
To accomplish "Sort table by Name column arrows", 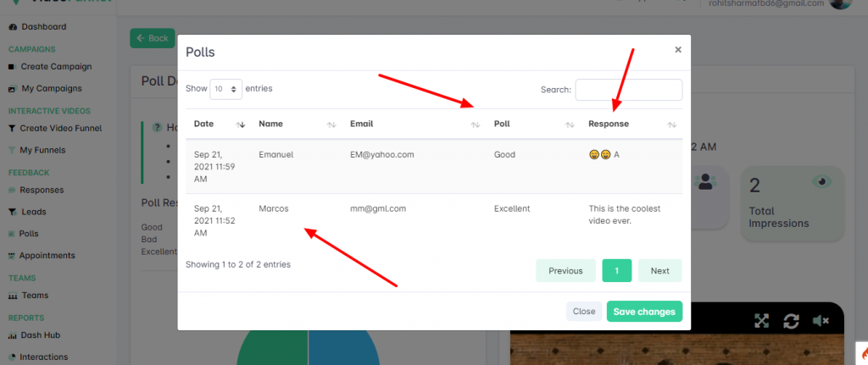I will 331,124.
